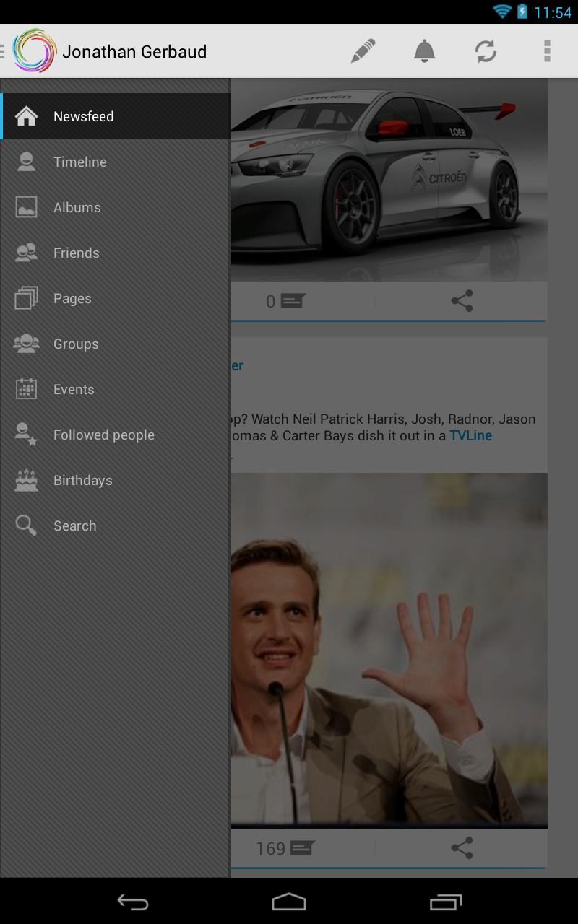578x924 pixels.
Task: Click the Friends two-people icon
Action: 27,253
